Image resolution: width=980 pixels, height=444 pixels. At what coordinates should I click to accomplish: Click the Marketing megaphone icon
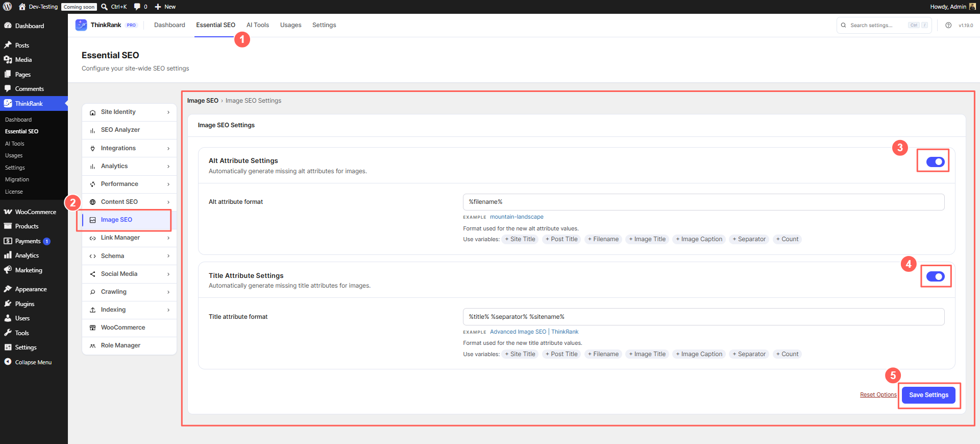tap(8, 270)
